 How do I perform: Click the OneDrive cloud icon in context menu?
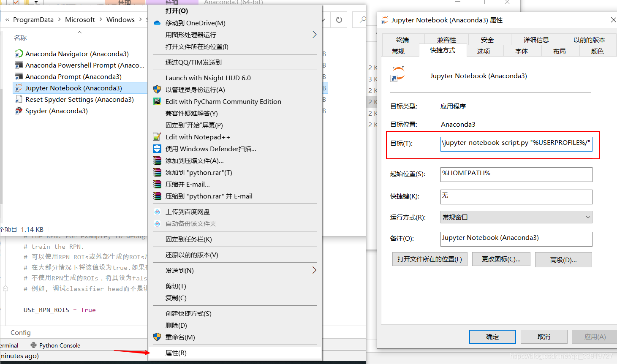157,23
